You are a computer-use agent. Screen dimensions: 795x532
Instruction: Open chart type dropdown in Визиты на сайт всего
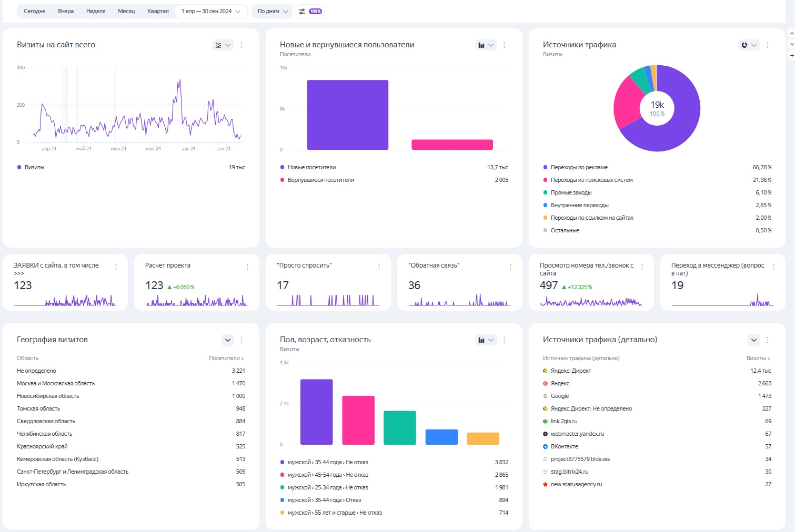[223, 45]
